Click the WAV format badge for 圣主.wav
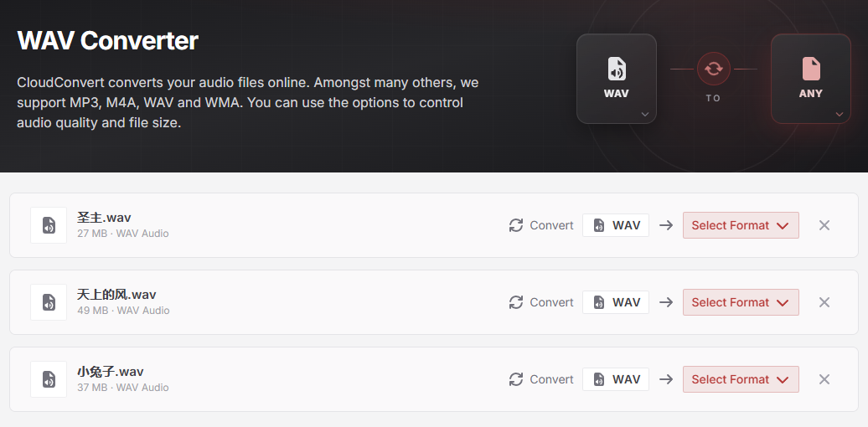This screenshot has height=427, width=868. pos(616,225)
